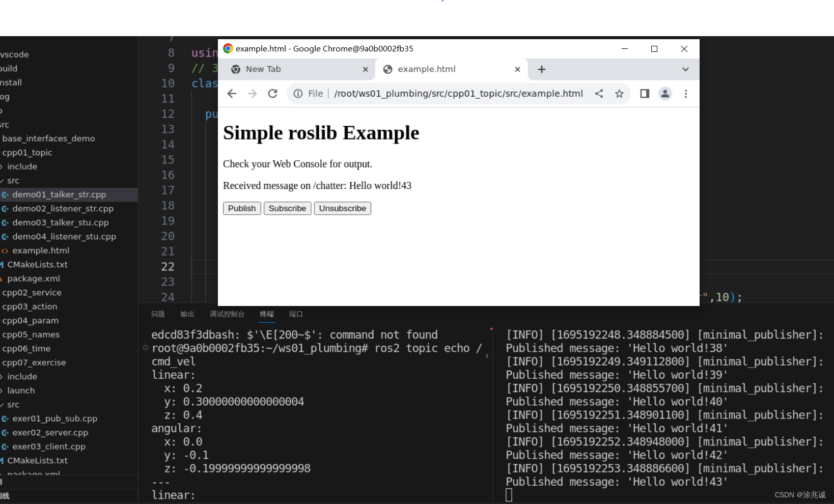Open Chrome three-dot menu
Screen dimensions: 834x504
(x=686, y=94)
